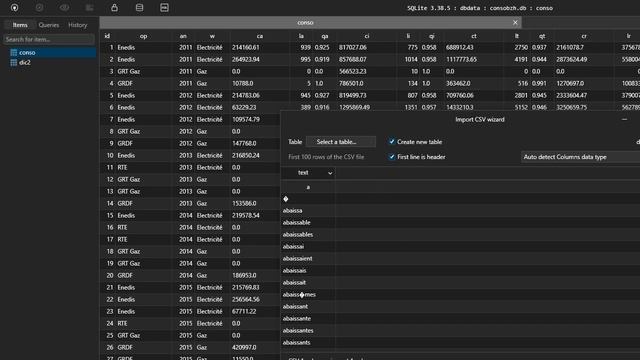The image size is (640, 360).
Task: Open the Select a table dropdown
Action: click(x=340, y=142)
